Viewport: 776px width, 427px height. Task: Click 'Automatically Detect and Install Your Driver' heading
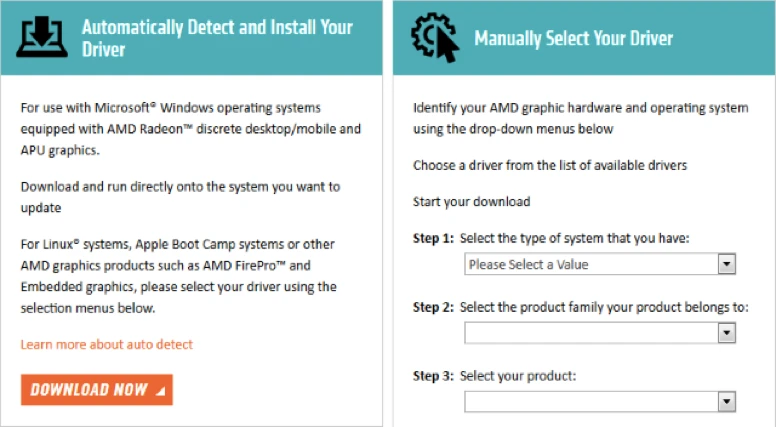click(x=216, y=37)
